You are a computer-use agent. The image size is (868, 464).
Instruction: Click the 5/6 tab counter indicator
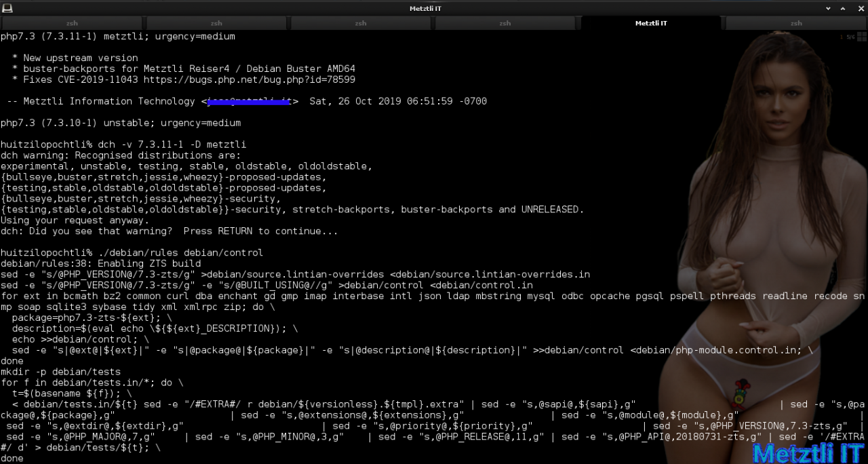[850, 37]
